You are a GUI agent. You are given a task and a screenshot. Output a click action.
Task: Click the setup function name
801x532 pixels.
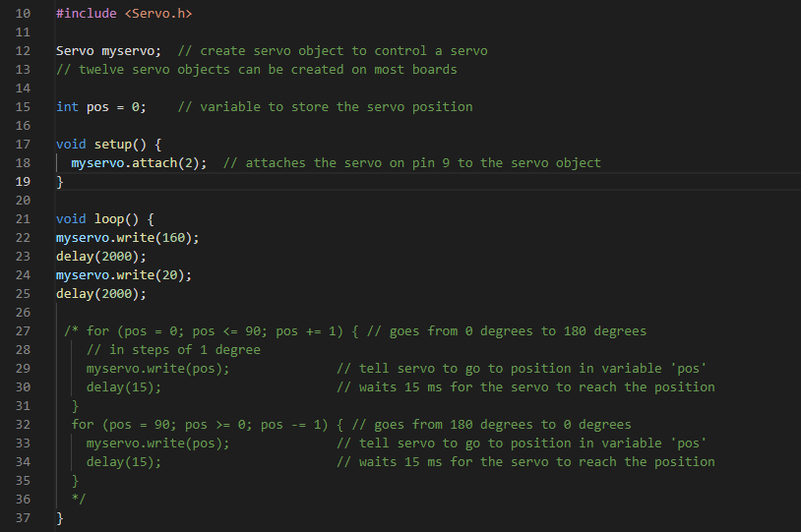click(113, 145)
